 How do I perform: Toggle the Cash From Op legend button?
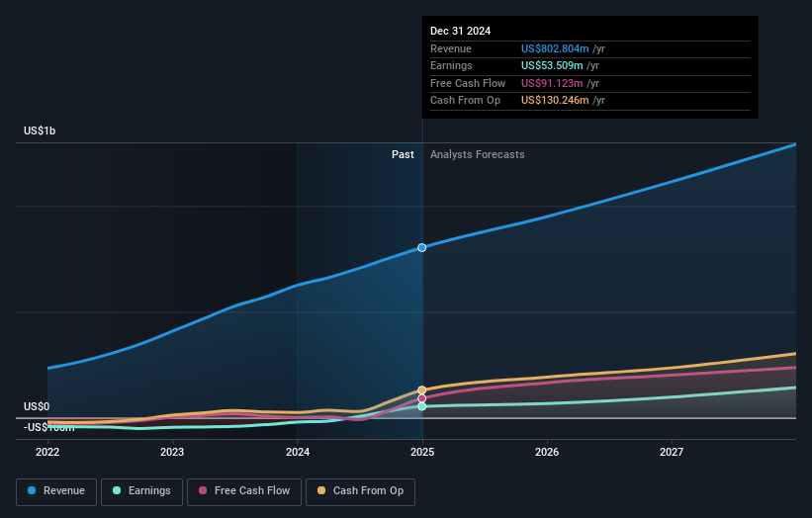click(360, 491)
